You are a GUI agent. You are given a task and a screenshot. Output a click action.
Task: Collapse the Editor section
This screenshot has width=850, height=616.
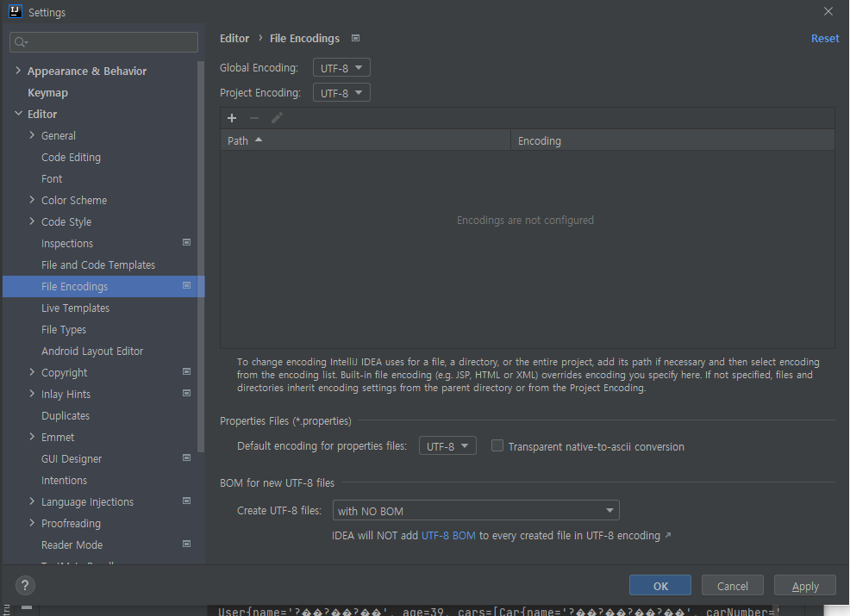coord(18,114)
